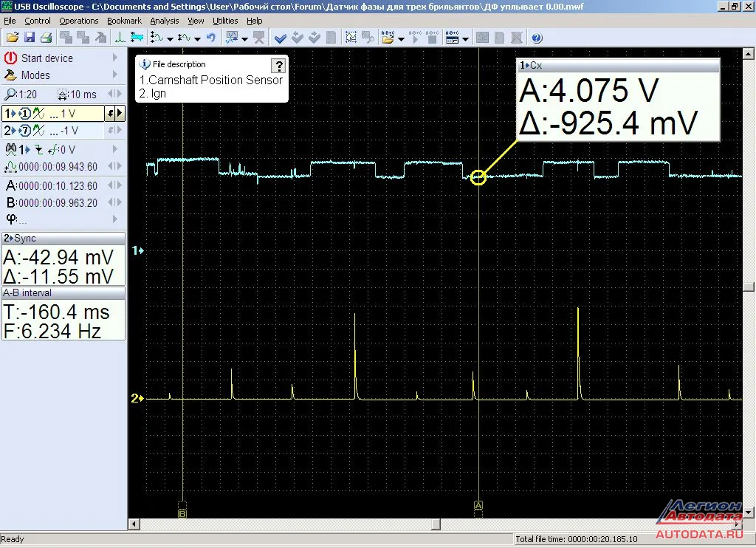Expand the Modes submenu arrow
Image resolution: width=756 pixels, height=548 pixels.
tap(114, 75)
